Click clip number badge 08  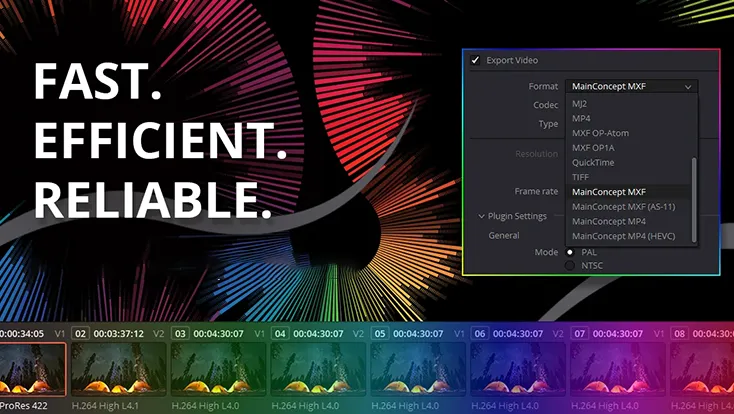(x=679, y=333)
